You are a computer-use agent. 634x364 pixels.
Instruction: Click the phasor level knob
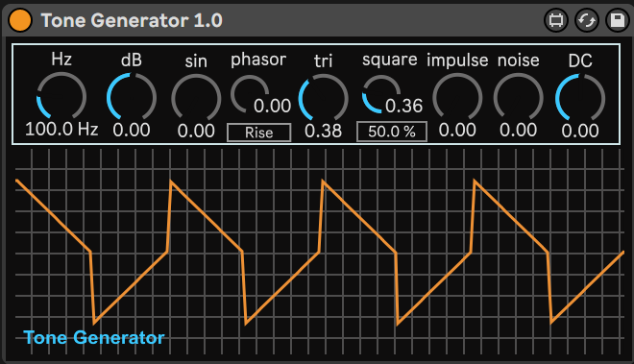click(250, 94)
